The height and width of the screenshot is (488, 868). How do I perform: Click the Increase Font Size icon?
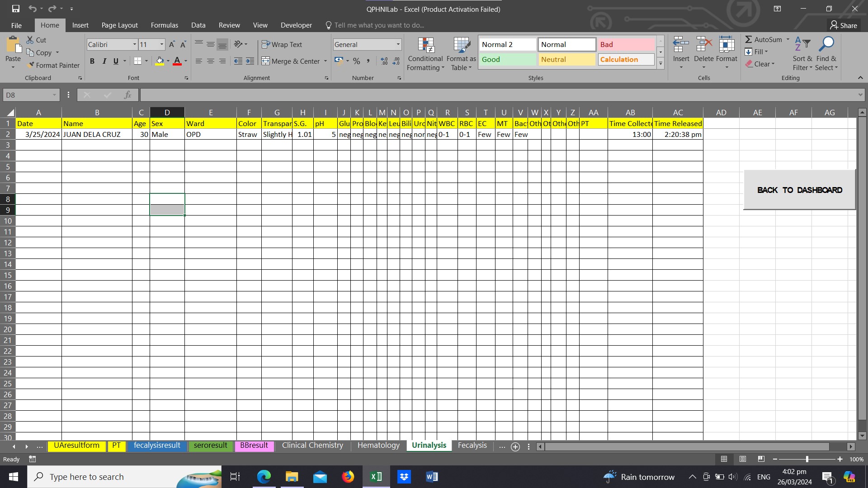click(x=172, y=44)
